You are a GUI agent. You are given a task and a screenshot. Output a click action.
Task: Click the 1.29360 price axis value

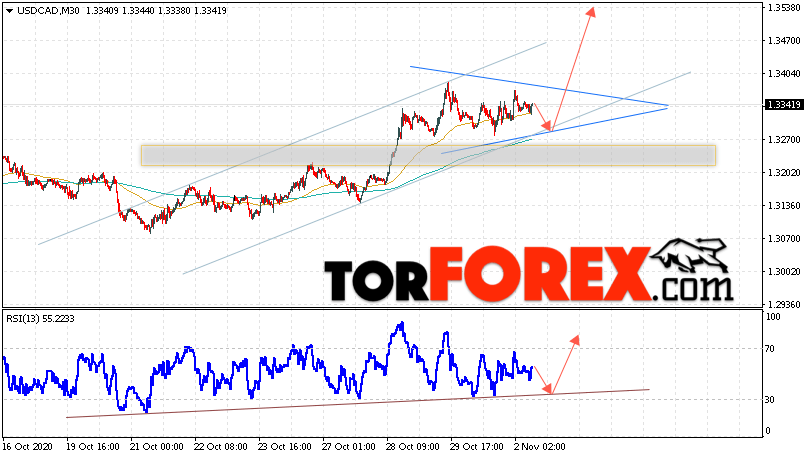[x=784, y=304]
